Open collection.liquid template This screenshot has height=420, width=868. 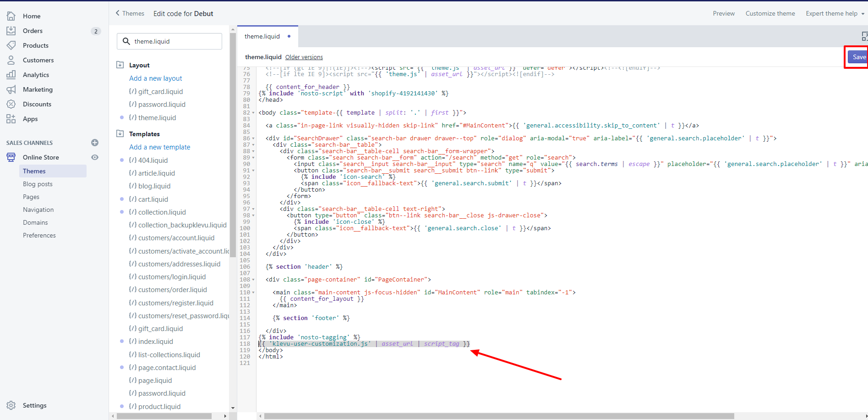(x=162, y=212)
